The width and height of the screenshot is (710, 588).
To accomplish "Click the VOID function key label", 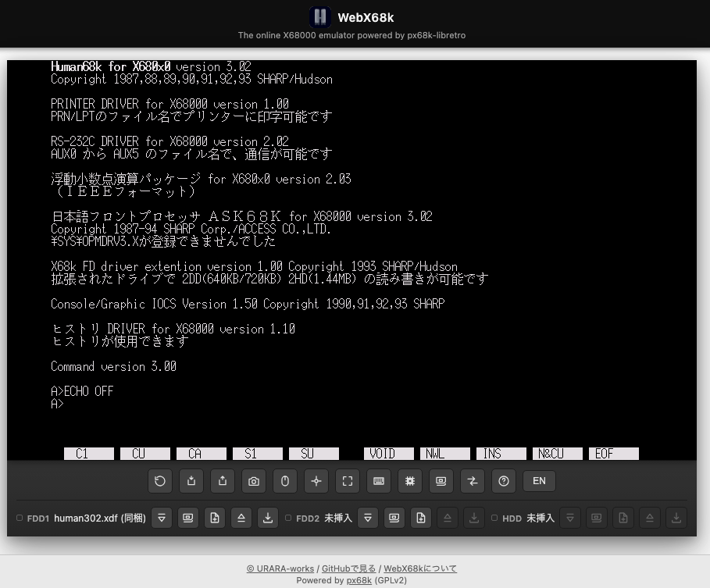I will click(x=388, y=454).
